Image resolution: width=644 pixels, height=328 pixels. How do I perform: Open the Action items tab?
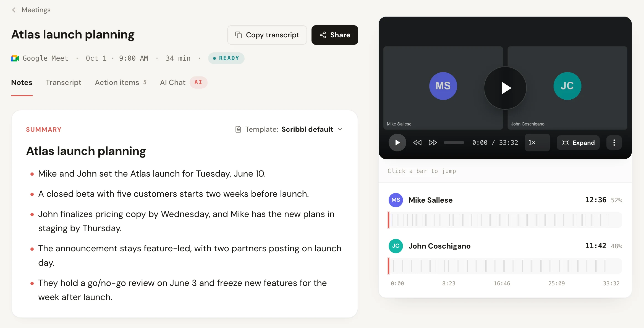(x=121, y=82)
